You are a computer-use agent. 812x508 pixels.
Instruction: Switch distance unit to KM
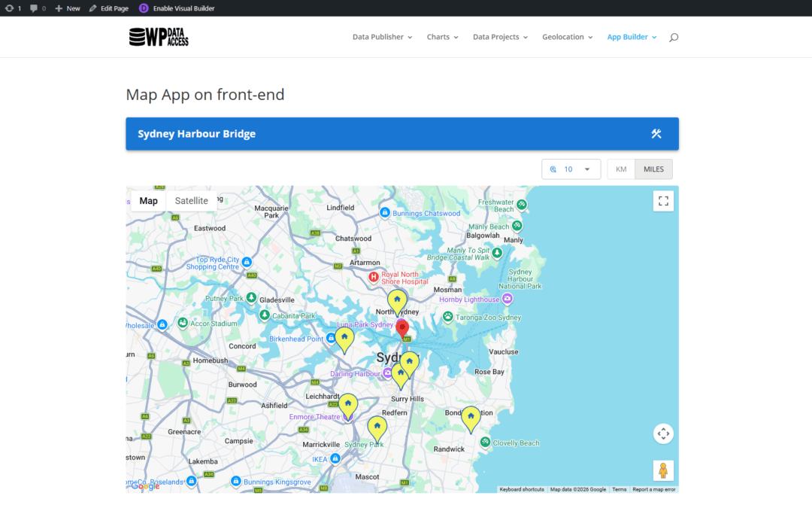[621, 169]
